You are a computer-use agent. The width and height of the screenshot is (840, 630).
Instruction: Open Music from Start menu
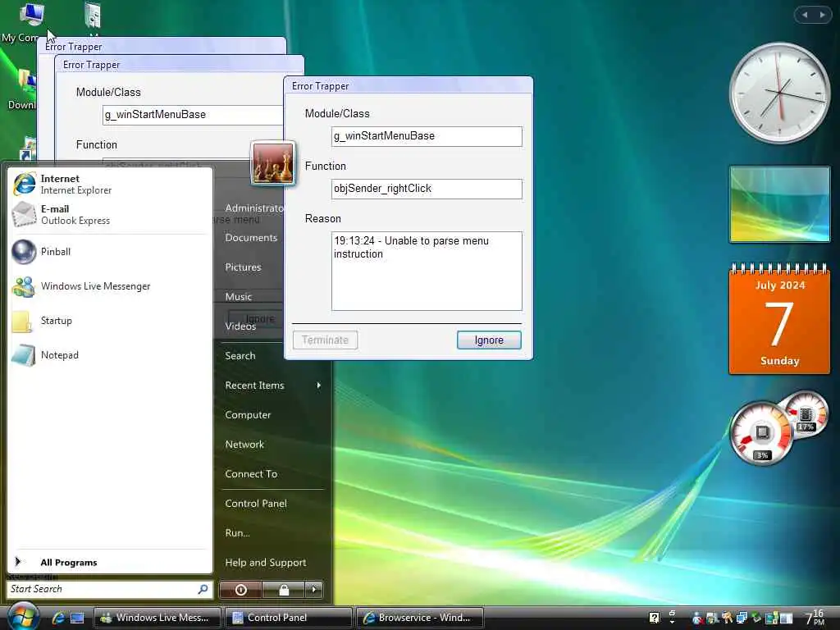[239, 296]
